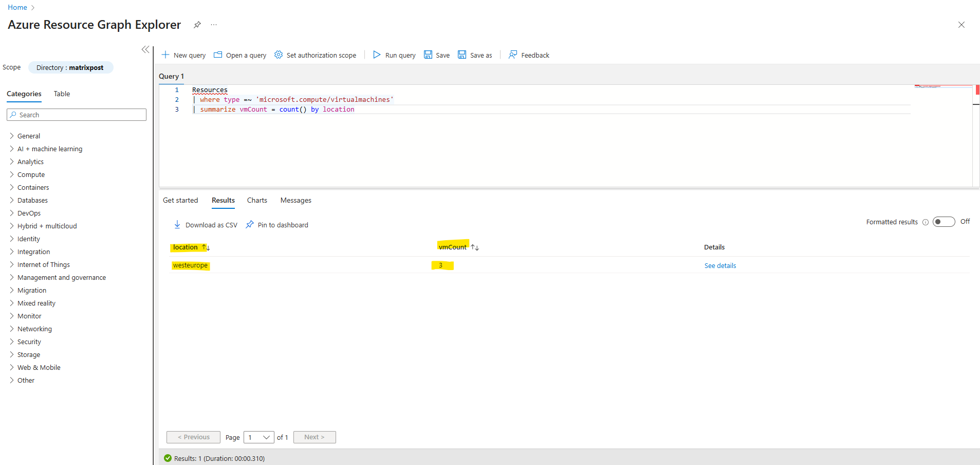Click the editor minimap preview
Viewport: 980px width, 465px height.
[943, 87]
